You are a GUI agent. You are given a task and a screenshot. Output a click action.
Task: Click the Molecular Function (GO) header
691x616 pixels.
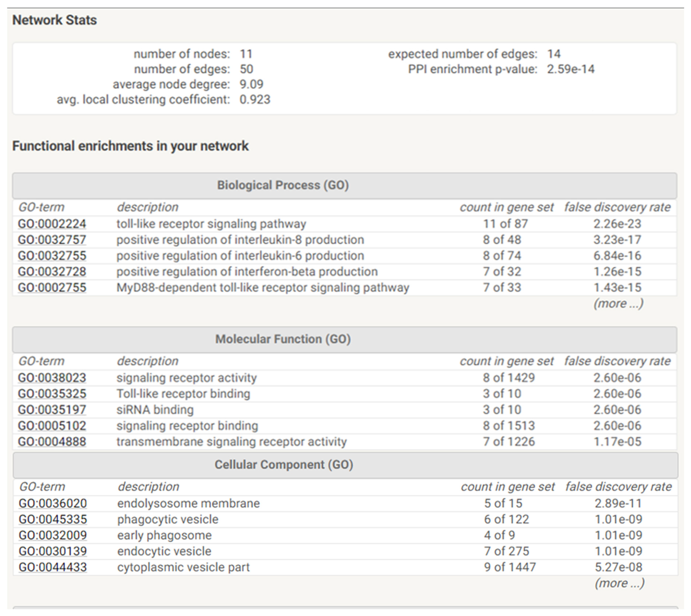(283, 339)
